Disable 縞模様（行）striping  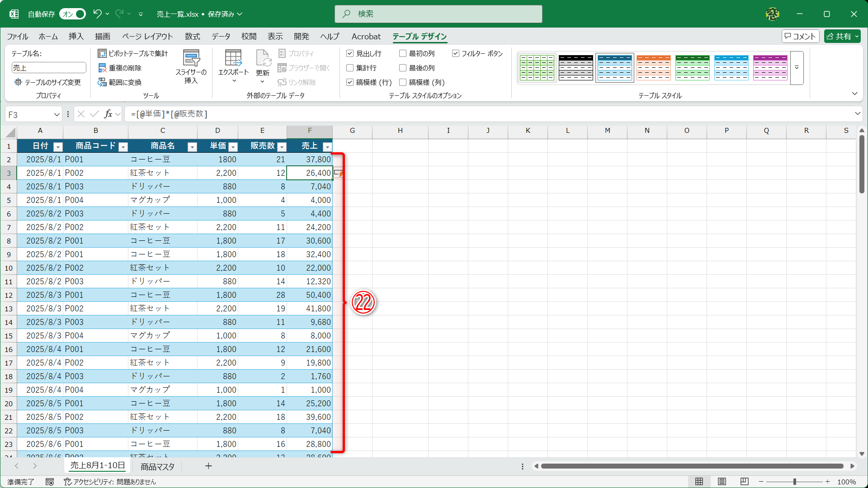[x=350, y=82]
